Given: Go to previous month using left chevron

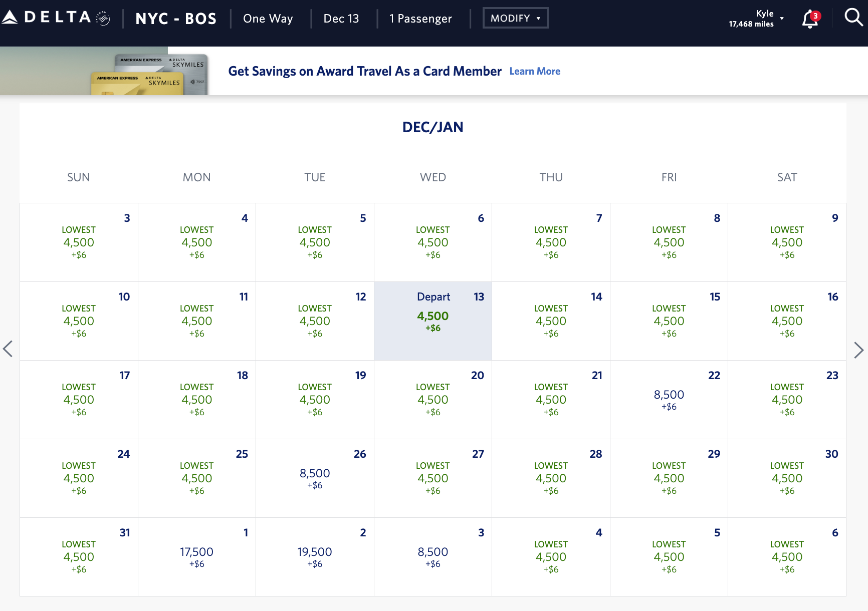Looking at the screenshot, I should click(x=8, y=350).
